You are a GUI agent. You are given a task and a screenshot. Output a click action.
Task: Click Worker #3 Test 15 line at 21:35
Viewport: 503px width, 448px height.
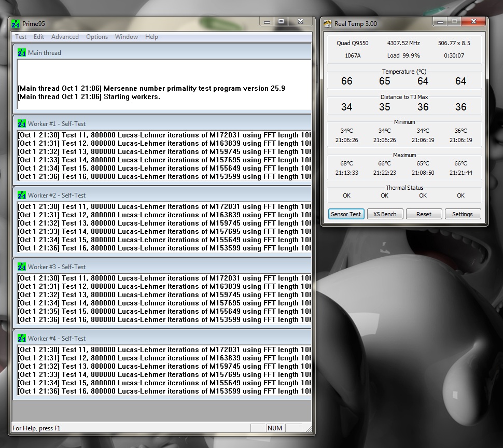pos(164,312)
